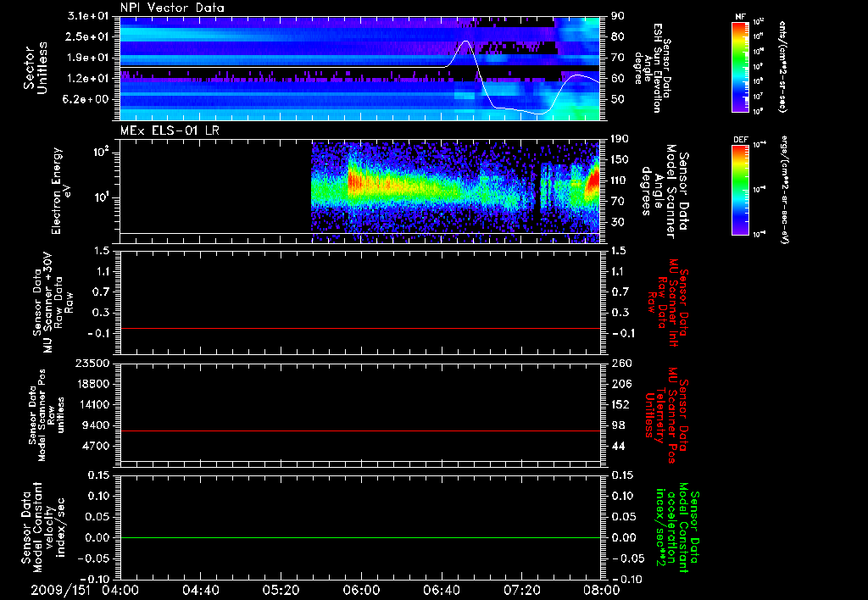
Task: Click the 'Sector Unitless' axis label
Action: [36, 68]
